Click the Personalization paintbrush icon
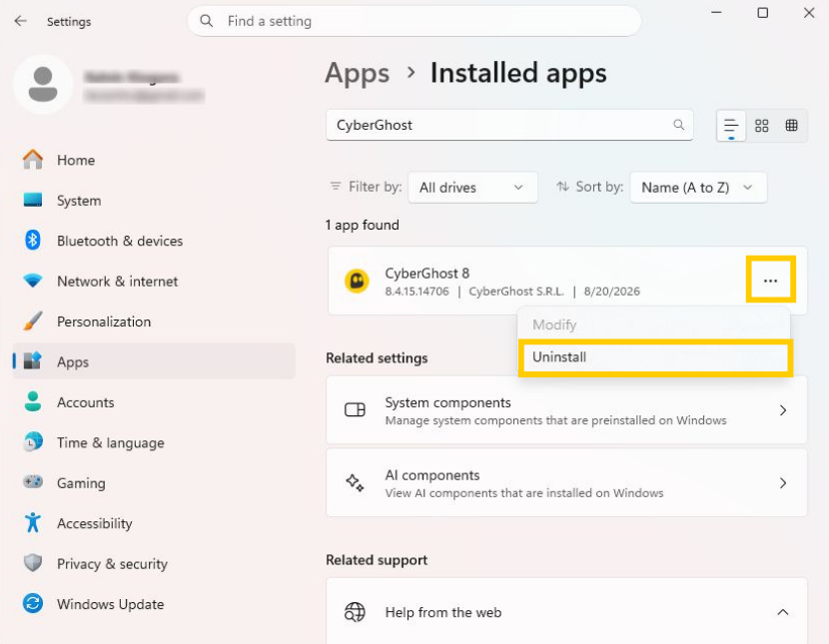This screenshot has width=829, height=644. coord(33,321)
